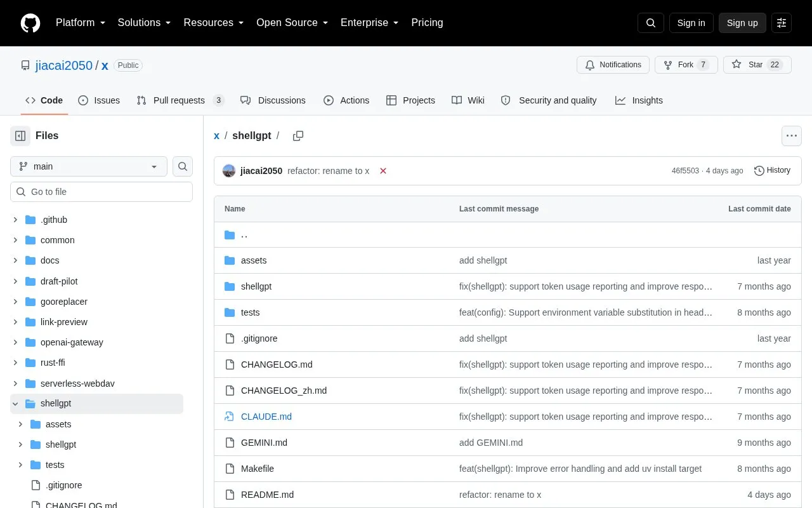The height and width of the screenshot is (508, 812).
Task: Expand the draft-pilot folder chevron
Action: (15, 281)
